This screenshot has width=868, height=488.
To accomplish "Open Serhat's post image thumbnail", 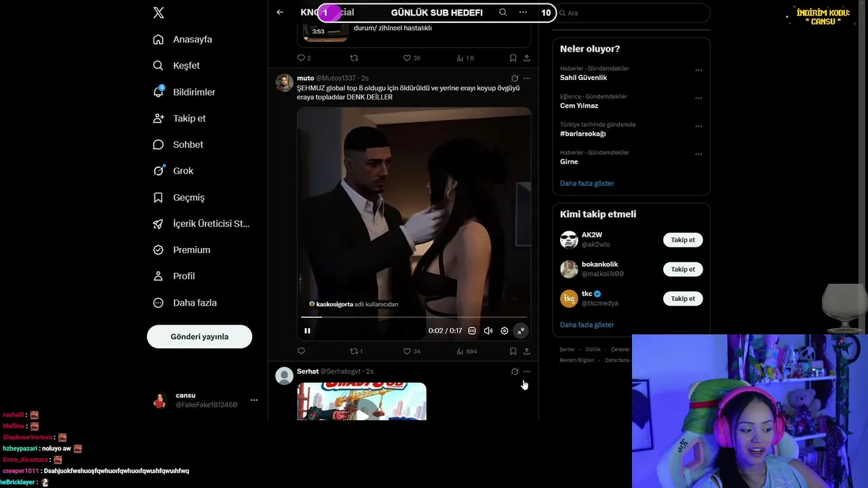I will [x=361, y=401].
